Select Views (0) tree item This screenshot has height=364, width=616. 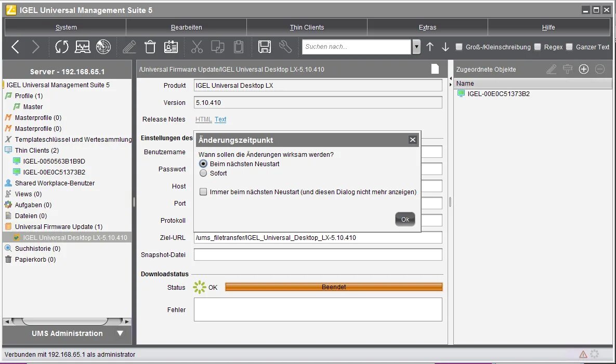tap(28, 194)
